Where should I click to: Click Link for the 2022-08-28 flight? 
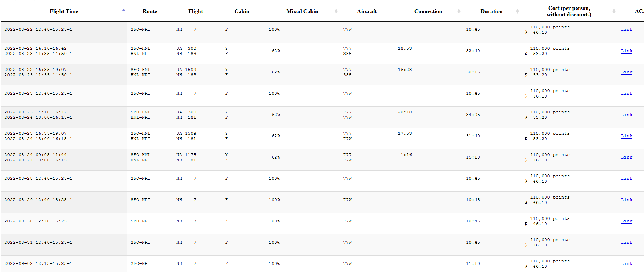click(626, 179)
